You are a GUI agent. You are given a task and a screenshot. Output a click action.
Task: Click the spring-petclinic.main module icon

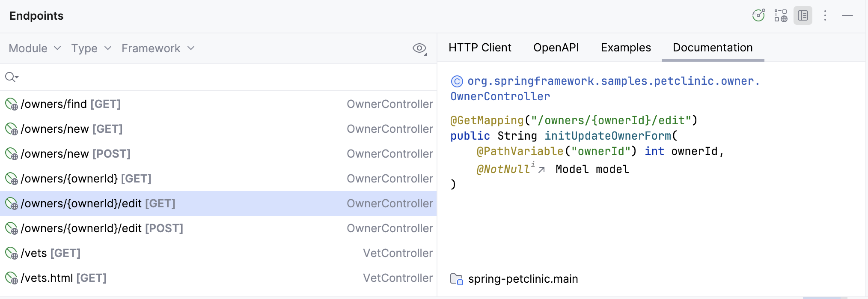click(x=457, y=279)
